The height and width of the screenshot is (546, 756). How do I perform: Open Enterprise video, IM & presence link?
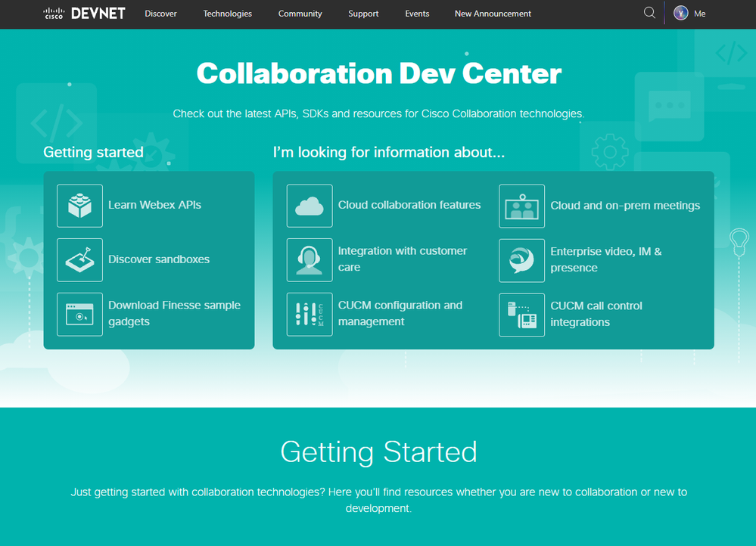(606, 259)
